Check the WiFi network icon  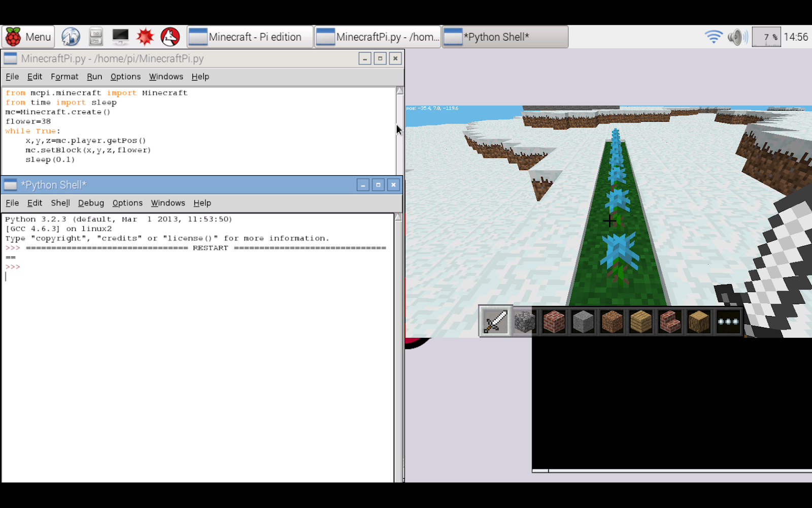pyautogui.click(x=714, y=37)
